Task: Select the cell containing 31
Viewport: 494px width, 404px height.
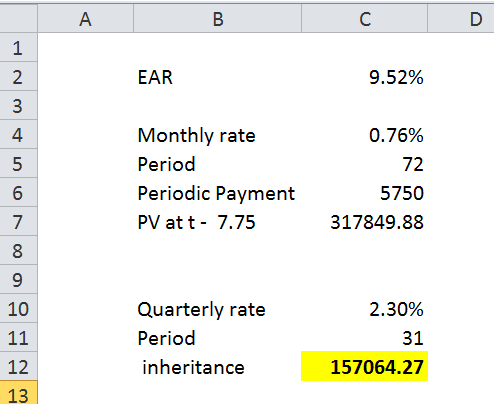Action: (x=365, y=338)
